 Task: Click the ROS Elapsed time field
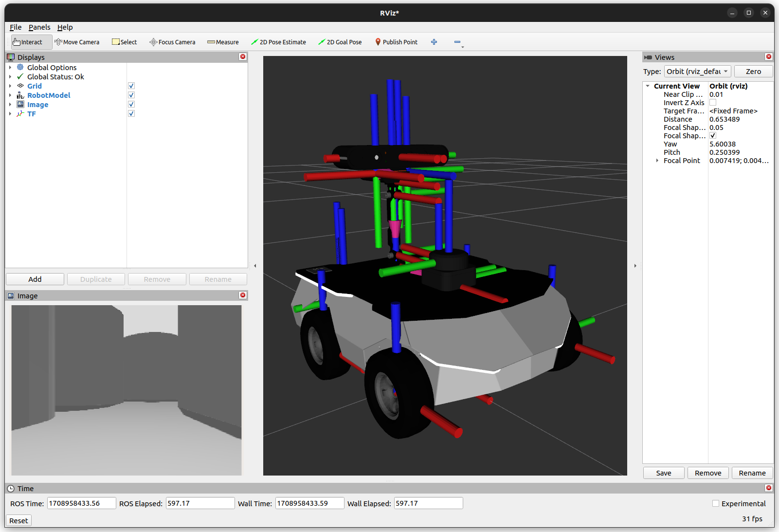(x=200, y=503)
